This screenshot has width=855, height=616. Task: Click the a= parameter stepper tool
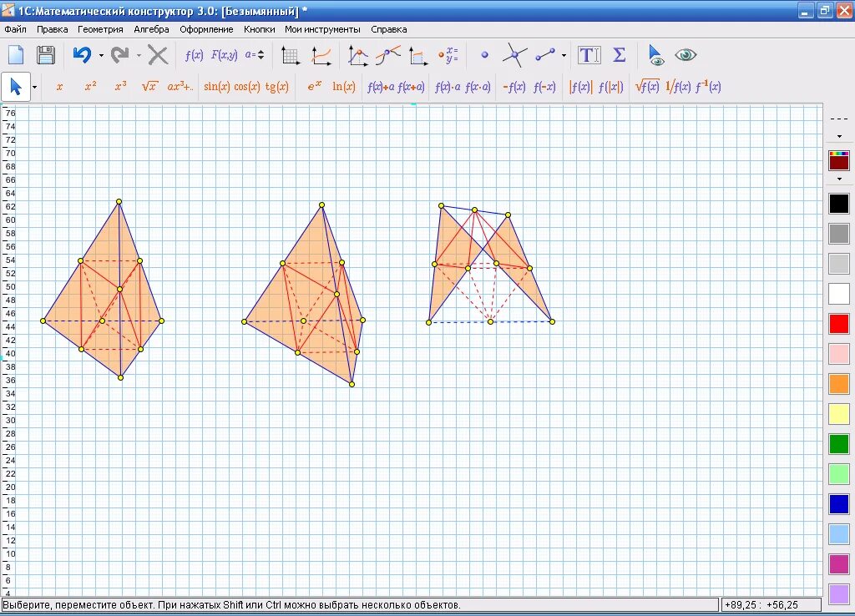pyautogui.click(x=255, y=54)
